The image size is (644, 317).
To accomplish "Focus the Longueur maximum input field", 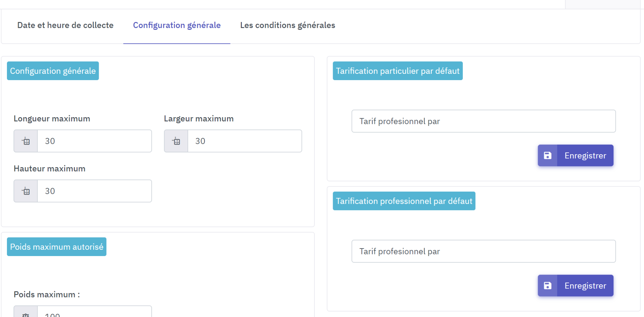I will (x=94, y=141).
